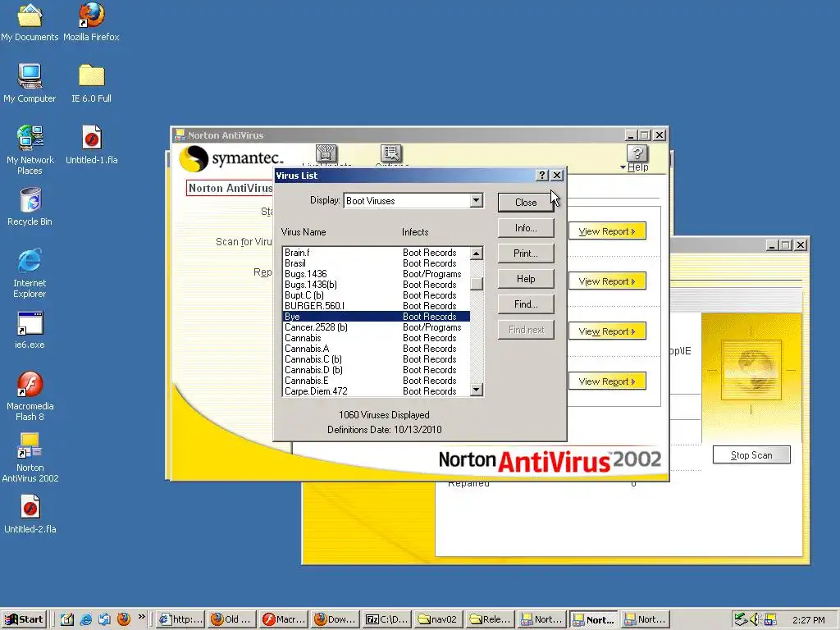Image resolution: width=840 pixels, height=630 pixels.
Task: Click the virus list scroll down arrow
Action: (x=477, y=390)
